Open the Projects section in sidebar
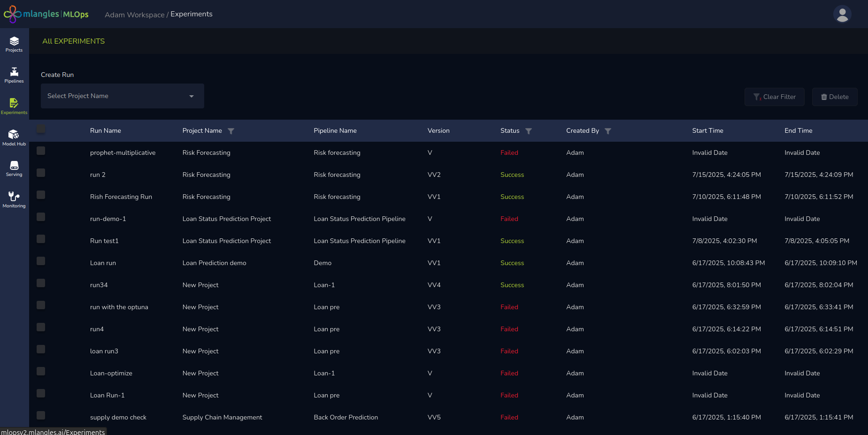868x435 pixels. (14, 44)
